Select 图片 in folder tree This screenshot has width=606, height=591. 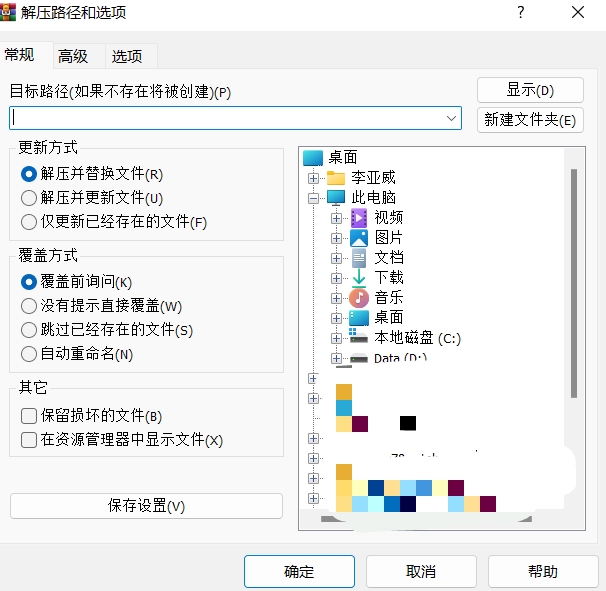click(389, 238)
